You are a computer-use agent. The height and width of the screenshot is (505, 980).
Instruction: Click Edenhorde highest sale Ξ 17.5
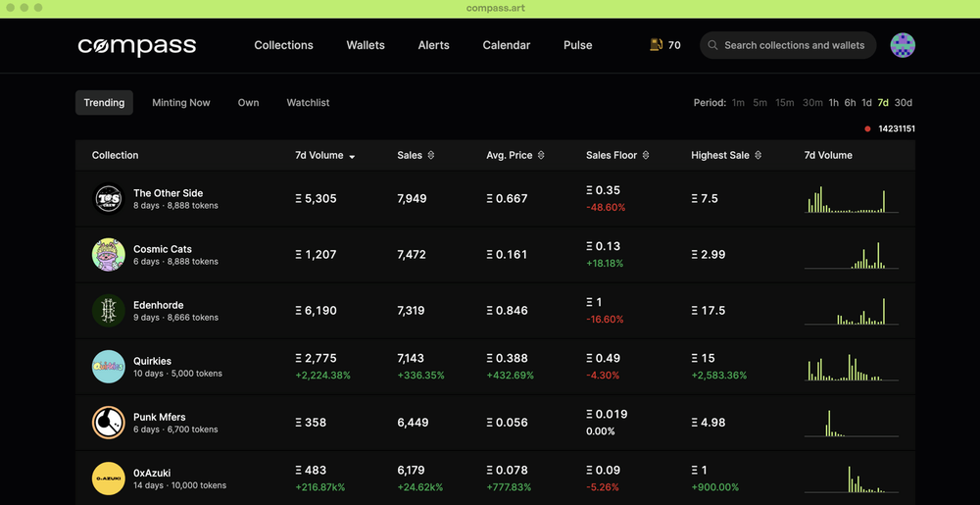click(709, 311)
